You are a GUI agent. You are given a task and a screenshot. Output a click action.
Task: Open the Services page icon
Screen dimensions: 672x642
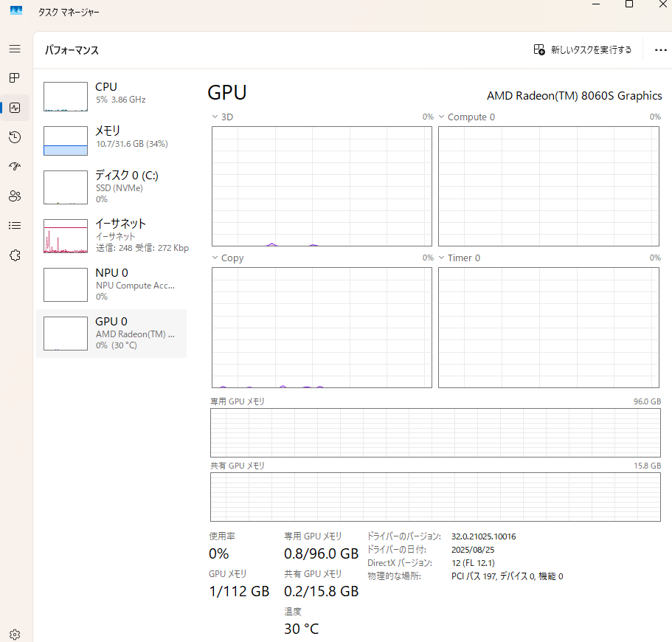pos(15,255)
